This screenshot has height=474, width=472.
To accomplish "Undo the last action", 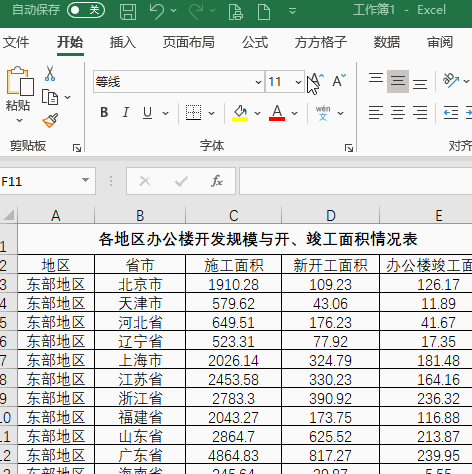I will click(156, 11).
